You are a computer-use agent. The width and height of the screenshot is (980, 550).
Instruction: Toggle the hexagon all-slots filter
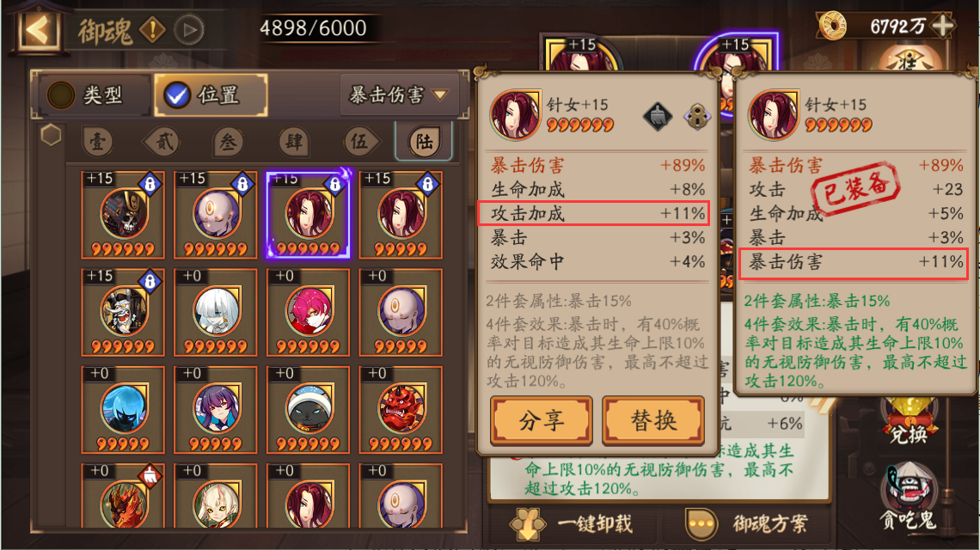51,135
